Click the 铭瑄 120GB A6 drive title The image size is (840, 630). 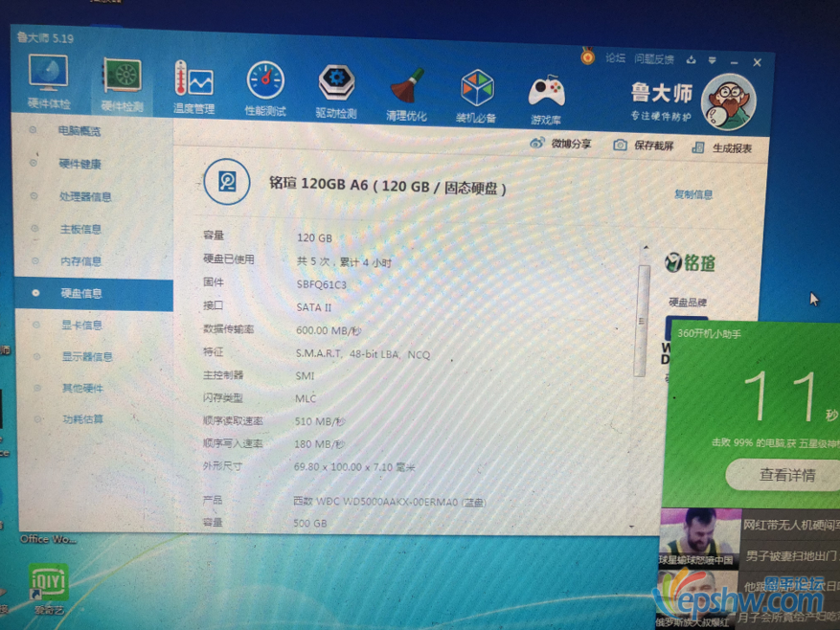(x=387, y=186)
